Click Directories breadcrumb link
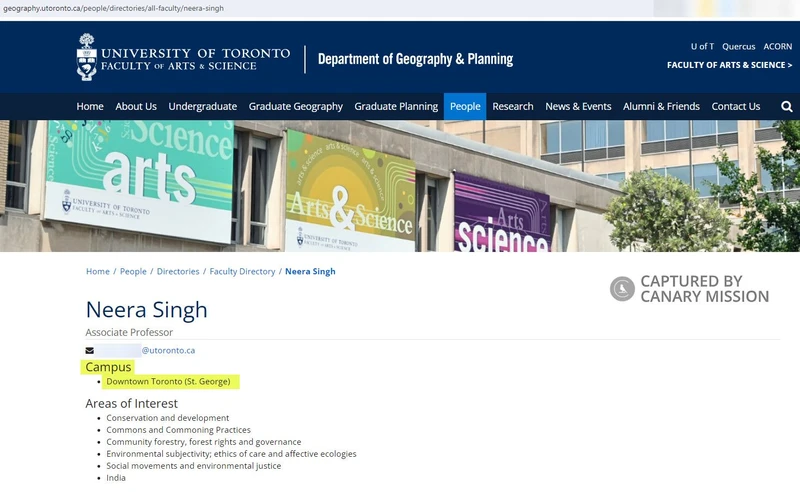The width and height of the screenshot is (800, 492). coord(178,272)
